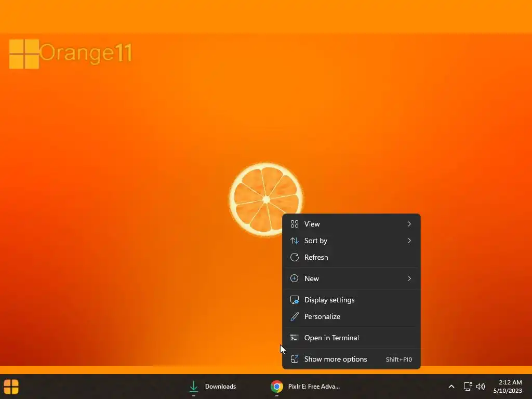Click the Terminal prompt icon
Screen dimensions: 532x399
295,338
